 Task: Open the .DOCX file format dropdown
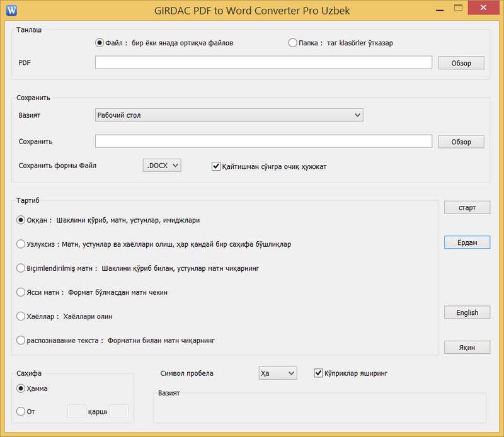coord(162,165)
